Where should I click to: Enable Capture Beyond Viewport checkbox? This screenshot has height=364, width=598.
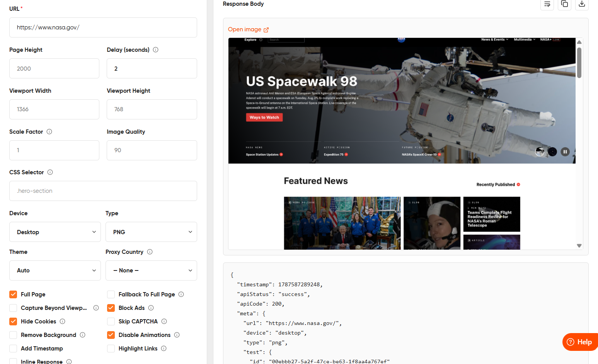[13, 308]
